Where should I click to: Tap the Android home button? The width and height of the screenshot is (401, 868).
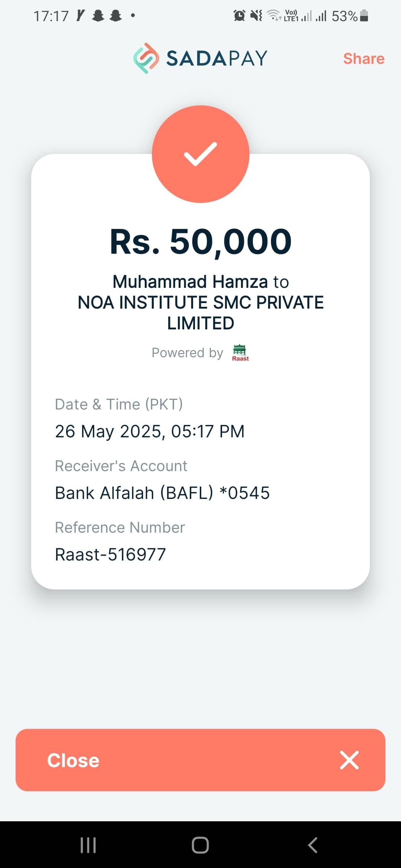tap(200, 845)
